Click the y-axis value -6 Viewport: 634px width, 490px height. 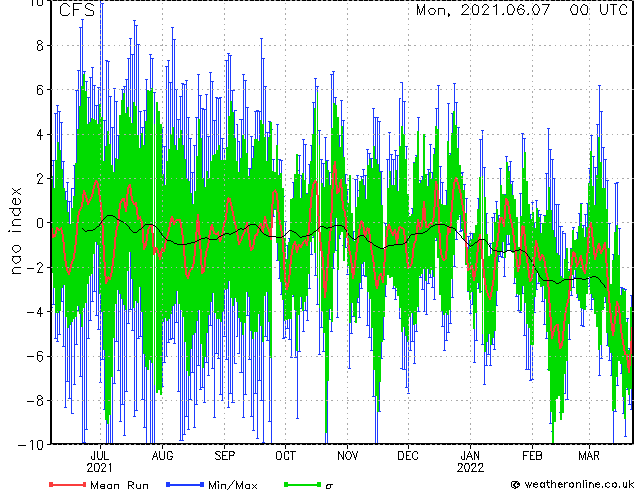point(35,356)
